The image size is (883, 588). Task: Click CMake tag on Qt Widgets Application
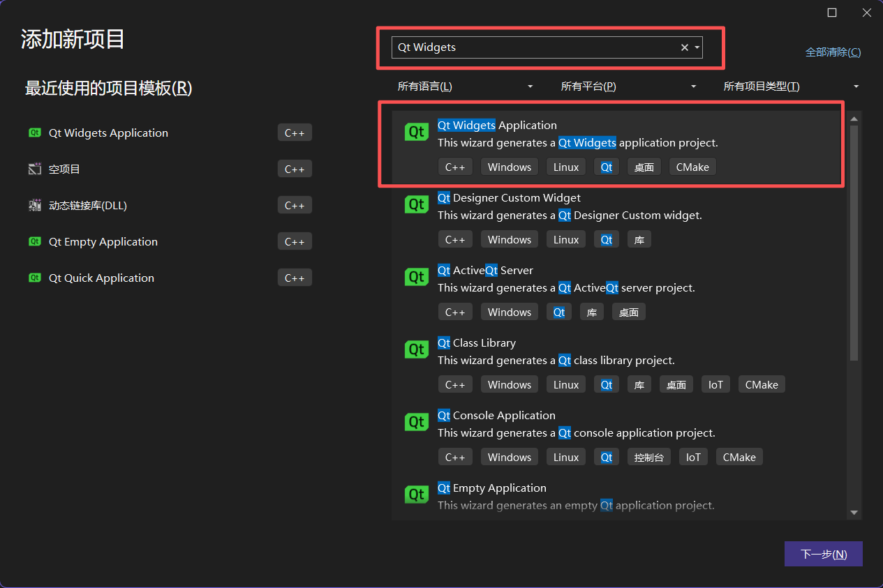(x=692, y=167)
